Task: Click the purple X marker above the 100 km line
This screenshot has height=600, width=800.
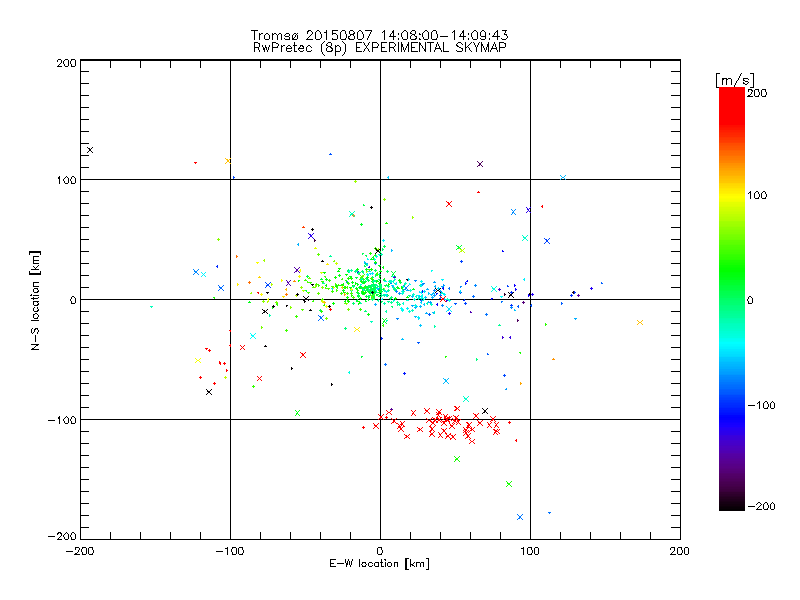Action: coord(480,164)
